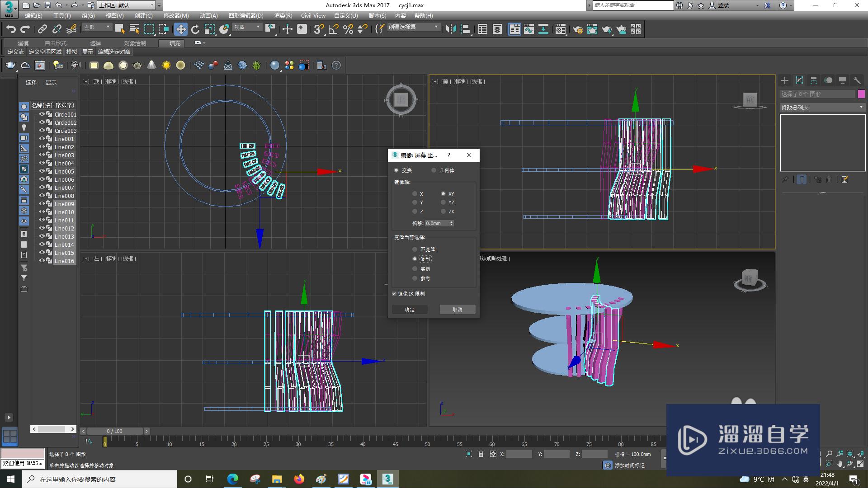Image resolution: width=868 pixels, height=489 pixels.
Task: Open front viewport 线框 shading menu
Action: [477, 81]
